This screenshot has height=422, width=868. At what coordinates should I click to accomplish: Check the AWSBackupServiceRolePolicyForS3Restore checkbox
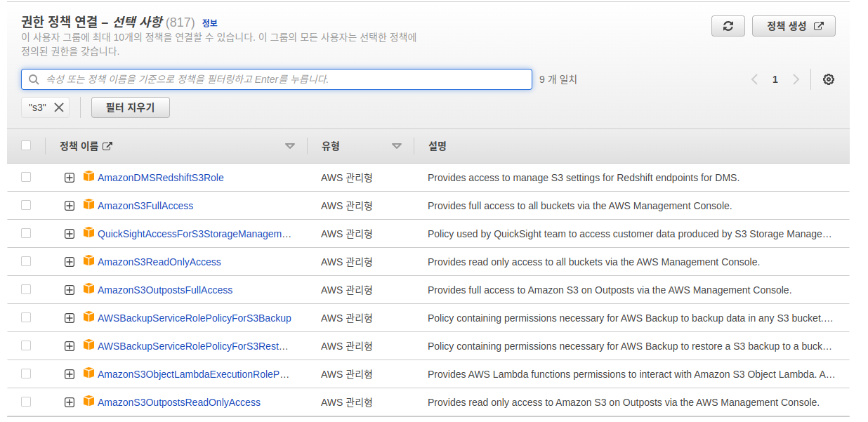26,345
